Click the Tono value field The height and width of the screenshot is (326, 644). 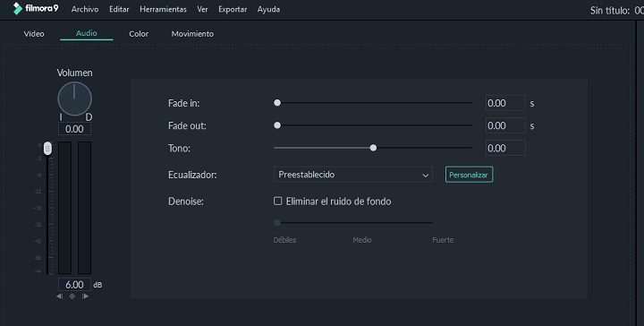coord(505,148)
